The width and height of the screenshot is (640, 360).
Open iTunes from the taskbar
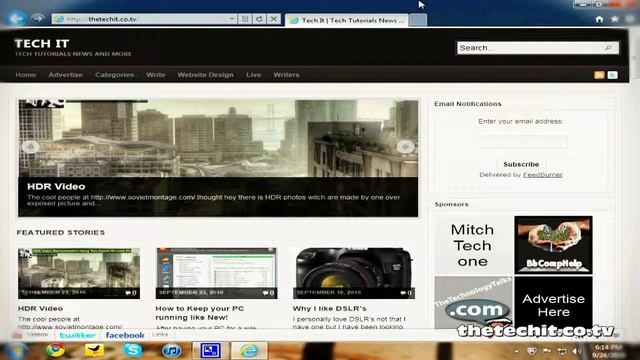pos(171,351)
